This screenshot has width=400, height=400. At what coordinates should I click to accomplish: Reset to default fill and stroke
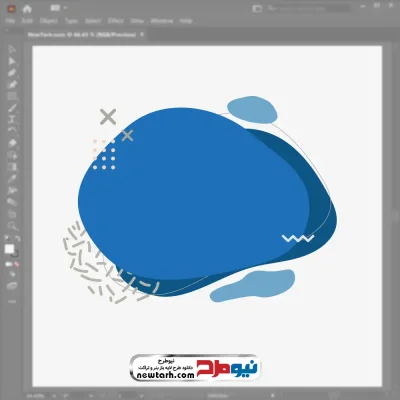tap(7, 238)
